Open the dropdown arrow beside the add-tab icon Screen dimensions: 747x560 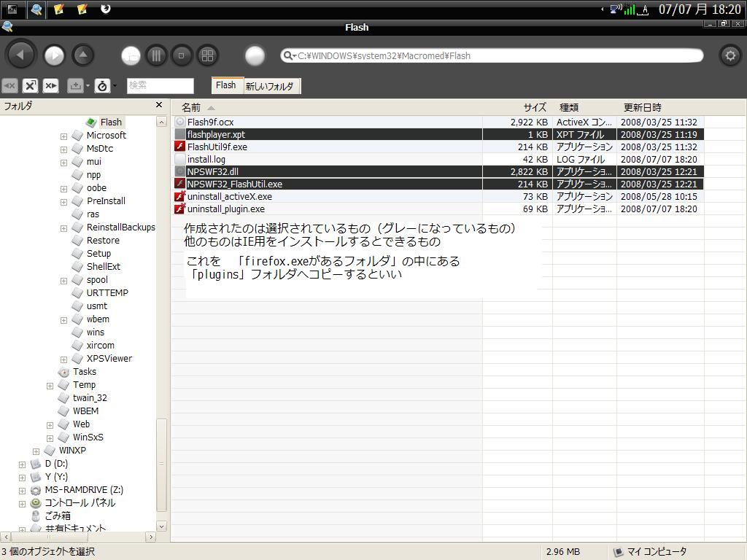[88, 86]
